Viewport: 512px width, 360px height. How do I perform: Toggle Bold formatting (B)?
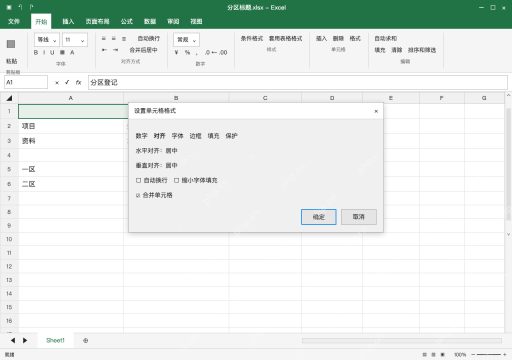pos(36,52)
